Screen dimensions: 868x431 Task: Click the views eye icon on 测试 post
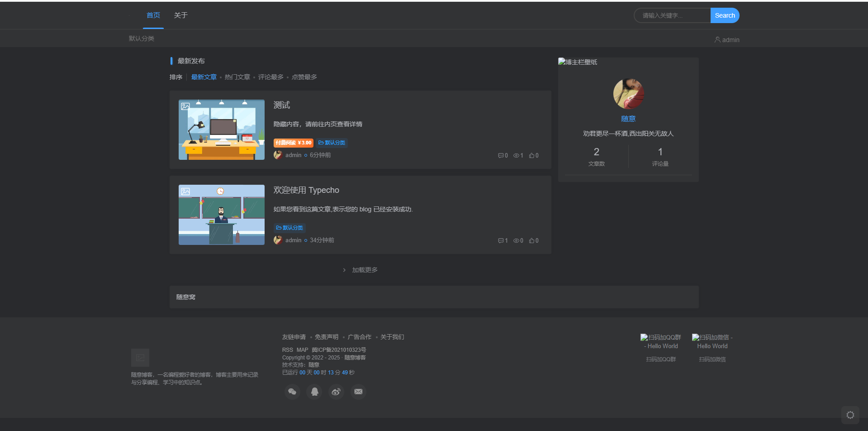coord(516,155)
